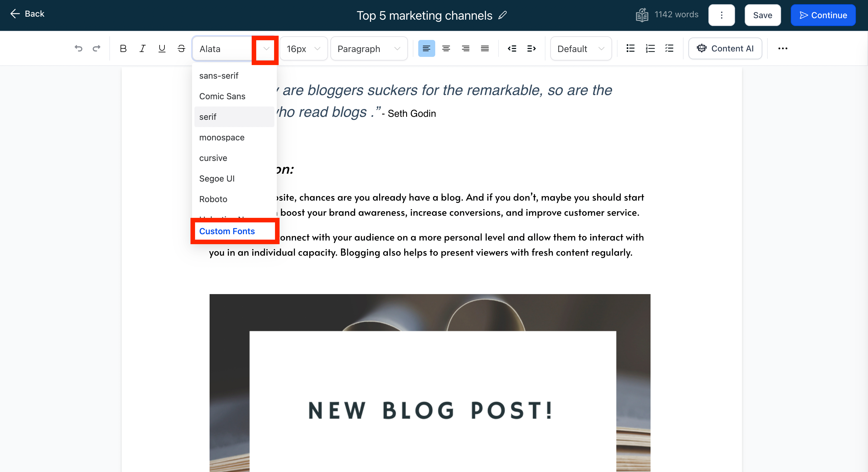The width and height of the screenshot is (868, 472).
Task: Click the Underline formatting icon
Action: pyautogui.click(x=162, y=49)
